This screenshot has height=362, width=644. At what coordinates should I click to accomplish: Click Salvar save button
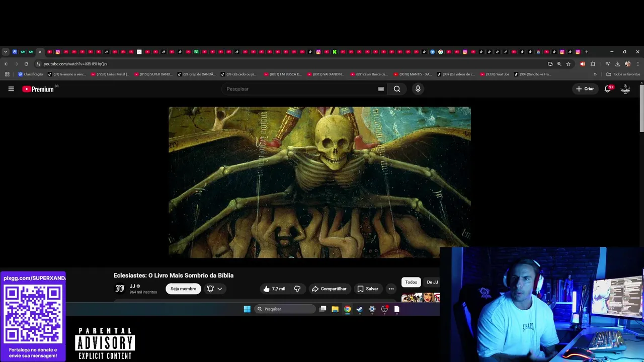368,289
